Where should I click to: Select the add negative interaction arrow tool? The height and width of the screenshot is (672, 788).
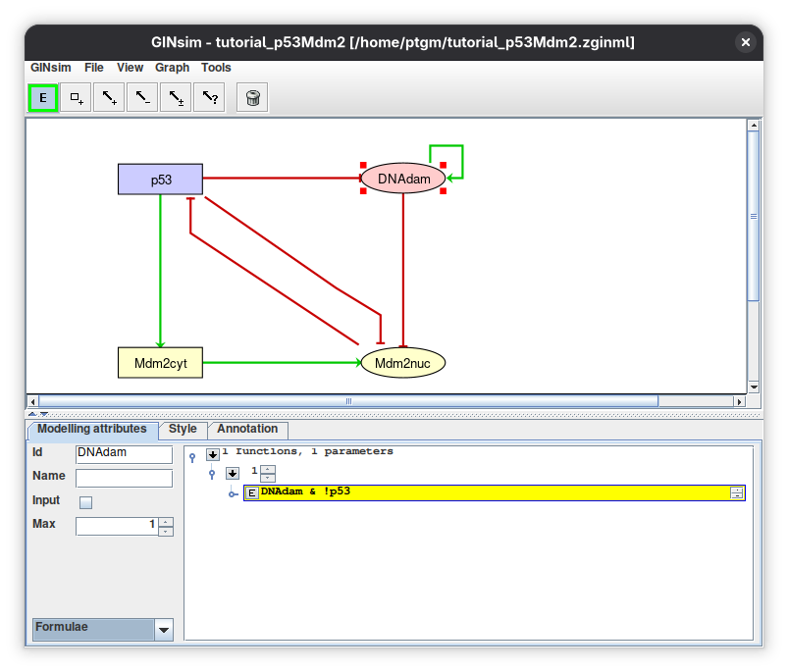tap(142, 98)
